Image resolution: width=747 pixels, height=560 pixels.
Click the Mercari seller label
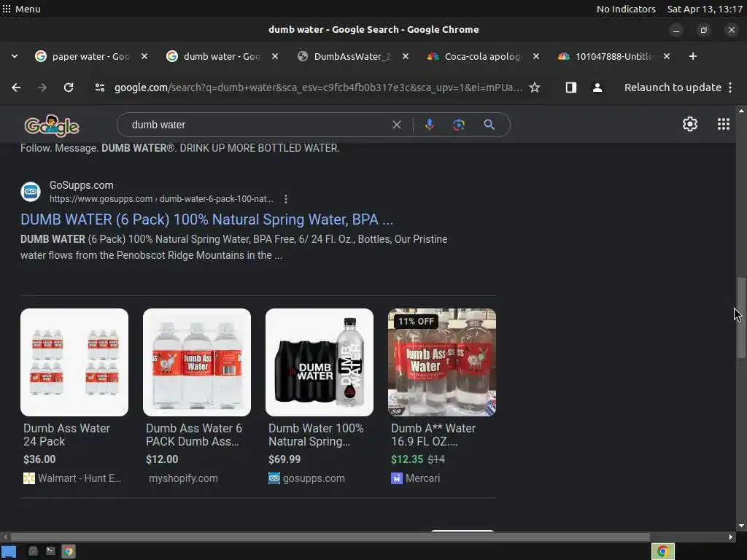coord(415,478)
